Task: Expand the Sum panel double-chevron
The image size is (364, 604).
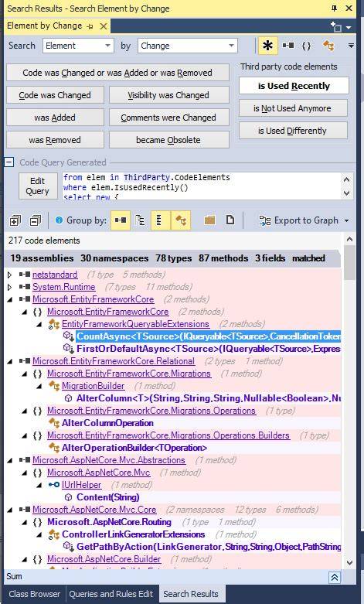Action: [335, 577]
